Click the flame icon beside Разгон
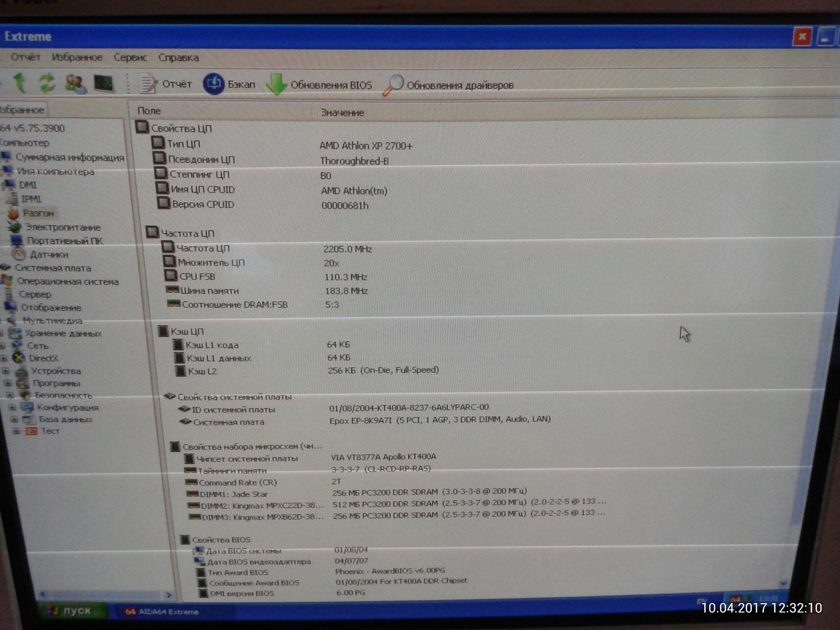The height and width of the screenshot is (630, 840). [x=14, y=213]
